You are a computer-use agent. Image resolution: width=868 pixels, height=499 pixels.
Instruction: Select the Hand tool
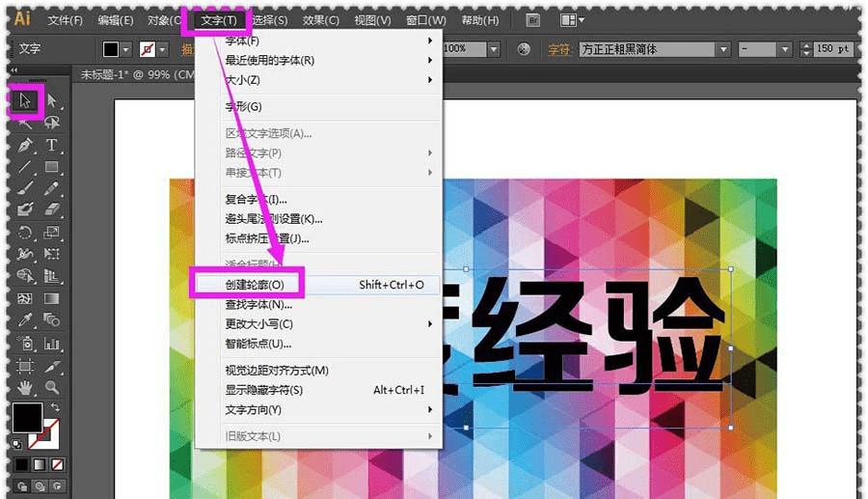[x=25, y=387]
